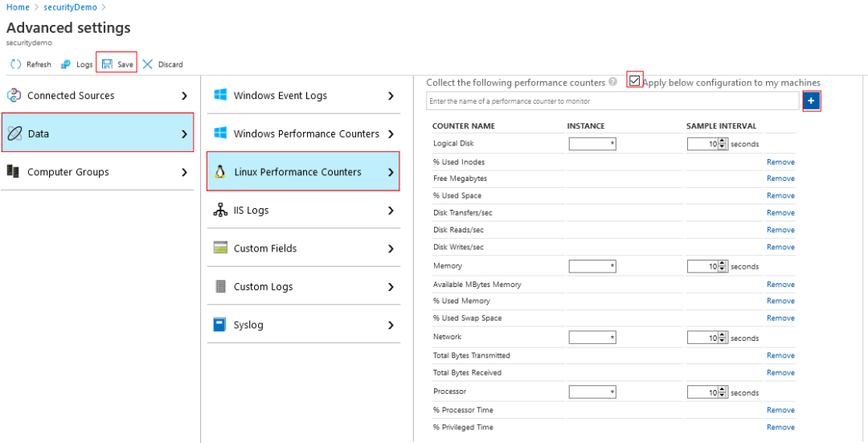The image size is (868, 443).
Task: Open the Syslog chevron
Action: point(391,325)
